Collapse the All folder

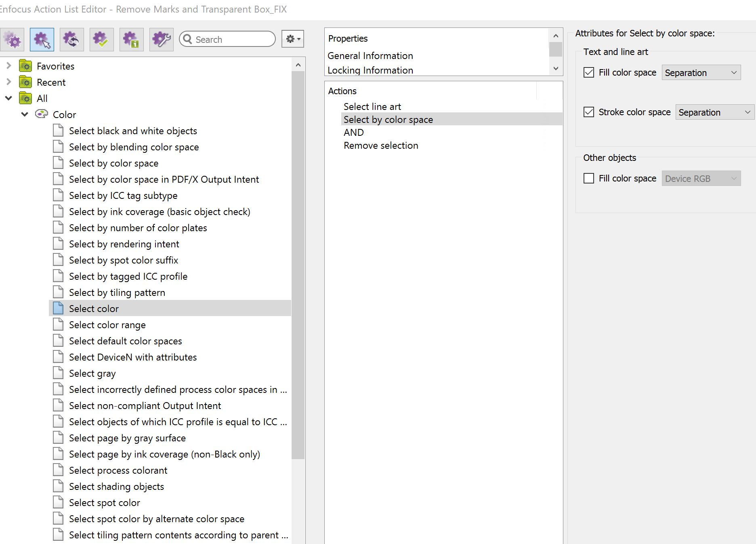coord(8,98)
